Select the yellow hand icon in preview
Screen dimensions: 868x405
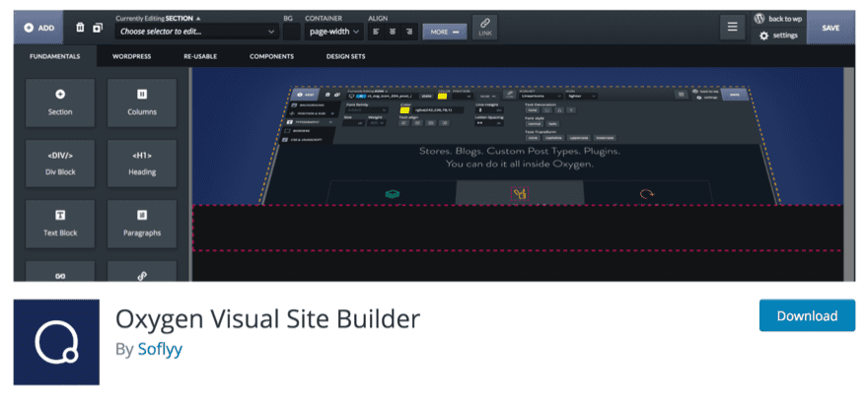[520, 194]
